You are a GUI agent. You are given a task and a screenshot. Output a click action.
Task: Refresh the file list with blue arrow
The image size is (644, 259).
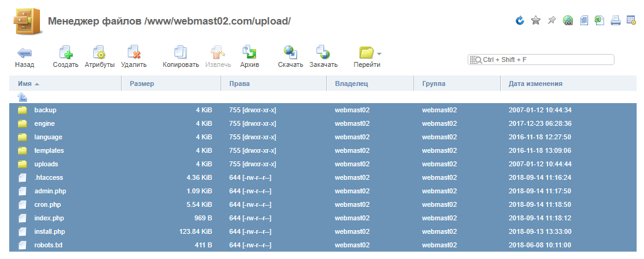click(520, 21)
